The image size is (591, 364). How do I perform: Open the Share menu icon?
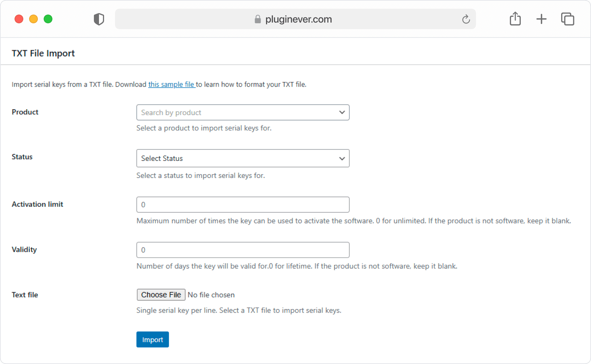[x=515, y=19]
